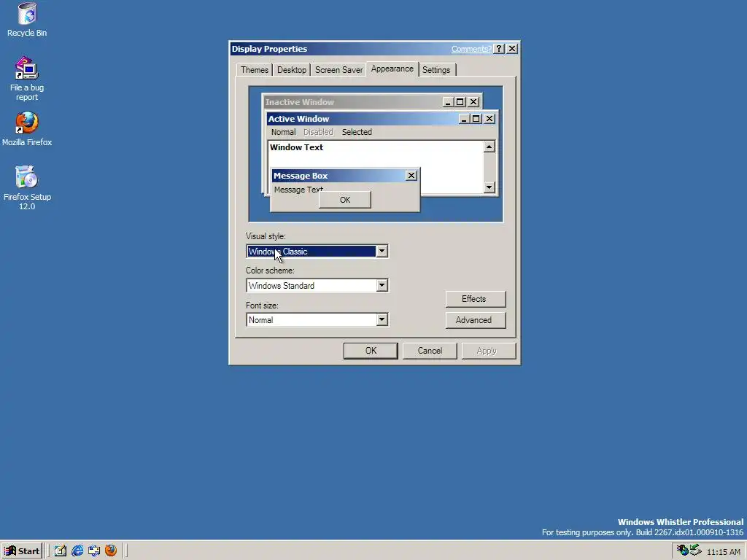Image resolution: width=747 pixels, height=560 pixels.
Task: Click the Comments? link in title bar
Action: click(471, 49)
